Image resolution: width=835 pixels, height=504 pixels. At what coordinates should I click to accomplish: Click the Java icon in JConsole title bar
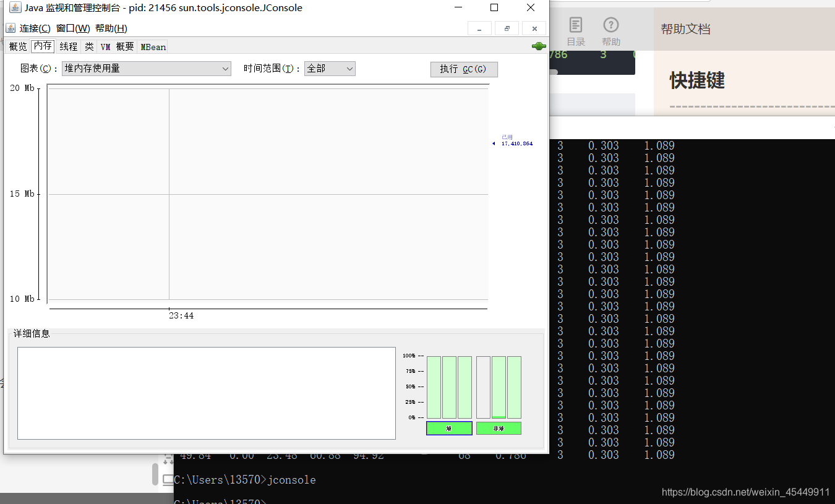(x=15, y=7)
